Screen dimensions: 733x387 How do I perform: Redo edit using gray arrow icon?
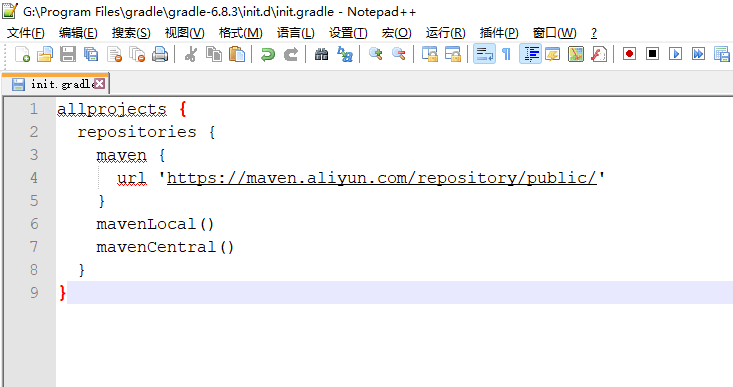[291, 54]
